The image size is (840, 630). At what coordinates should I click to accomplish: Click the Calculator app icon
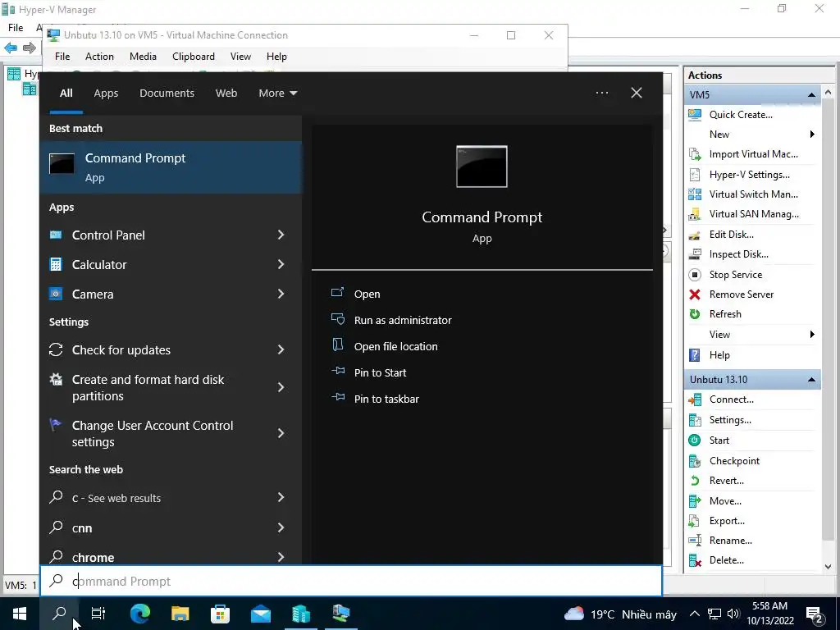pos(56,264)
